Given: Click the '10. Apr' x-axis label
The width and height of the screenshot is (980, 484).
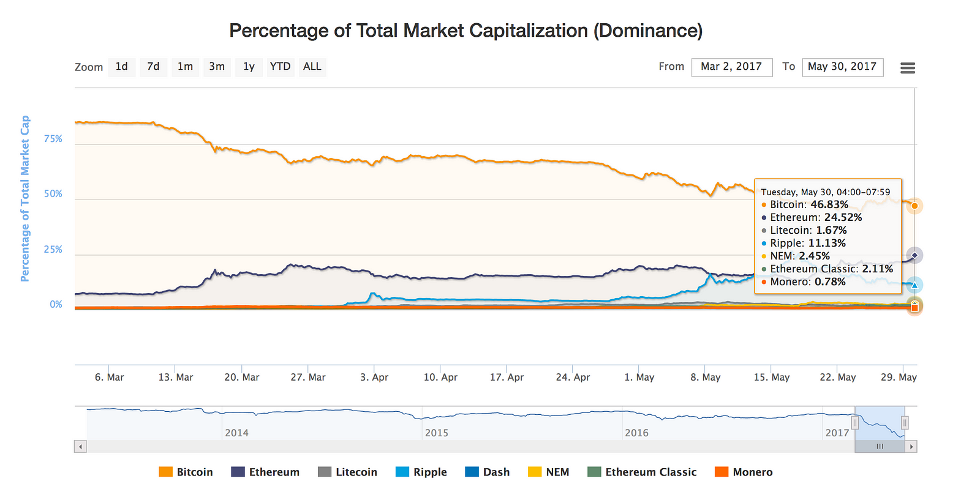Looking at the screenshot, I should (440, 377).
